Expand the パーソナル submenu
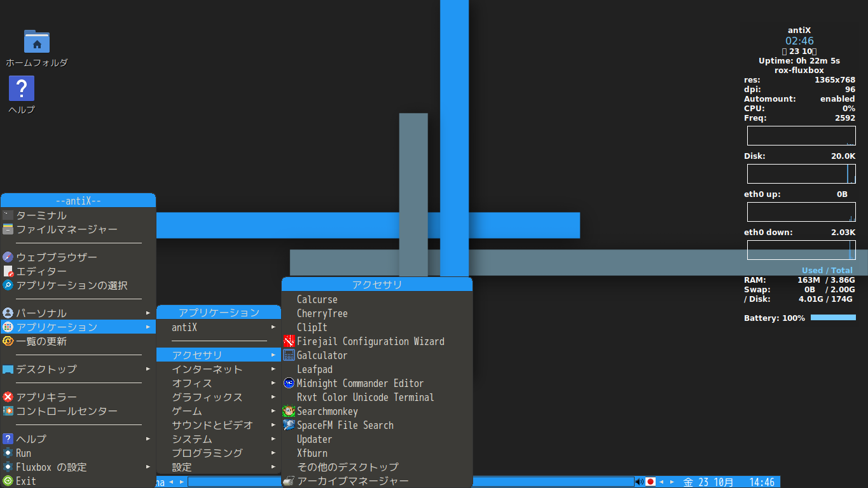Viewport: 868px width, 488px height. pyautogui.click(x=78, y=313)
